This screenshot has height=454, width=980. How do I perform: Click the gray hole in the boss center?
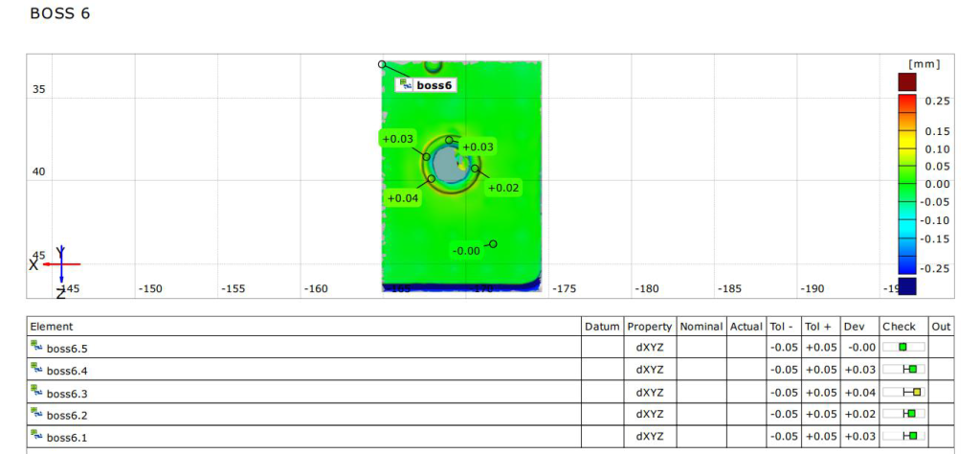point(448,164)
